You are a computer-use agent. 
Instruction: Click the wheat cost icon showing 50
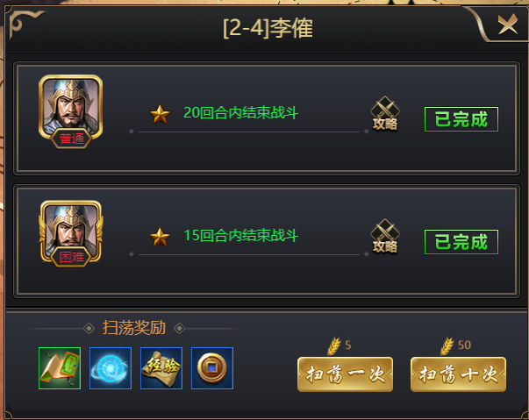tap(447, 345)
